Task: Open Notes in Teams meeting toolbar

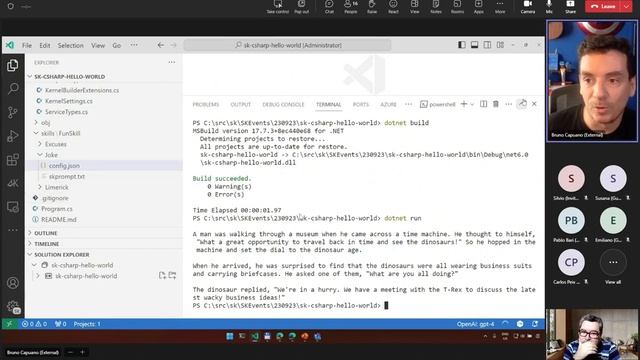Action: click(436, 7)
